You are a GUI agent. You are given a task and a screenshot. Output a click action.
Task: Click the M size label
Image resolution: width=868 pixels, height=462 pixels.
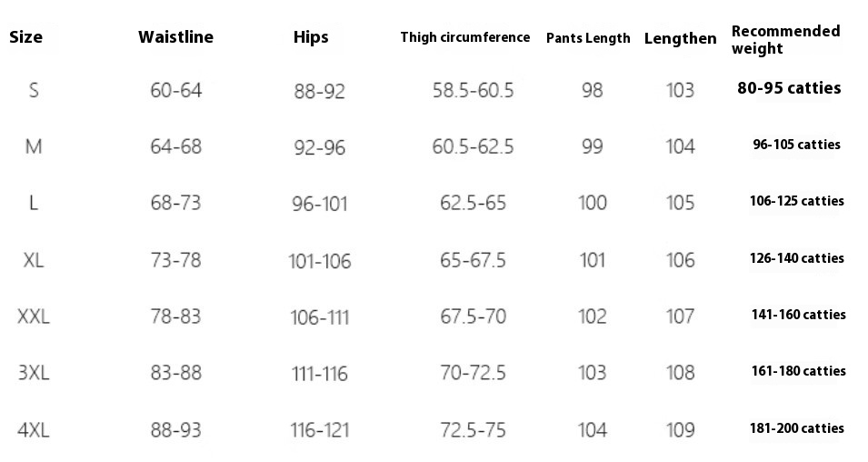pyautogui.click(x=34, y=146)
